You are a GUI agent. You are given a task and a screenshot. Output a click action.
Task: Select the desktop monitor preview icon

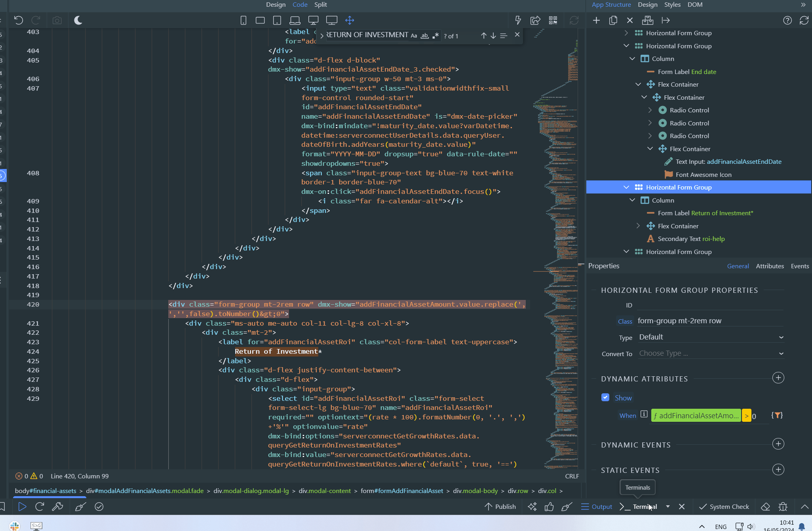pyautogui.click(x=314, y=20)
